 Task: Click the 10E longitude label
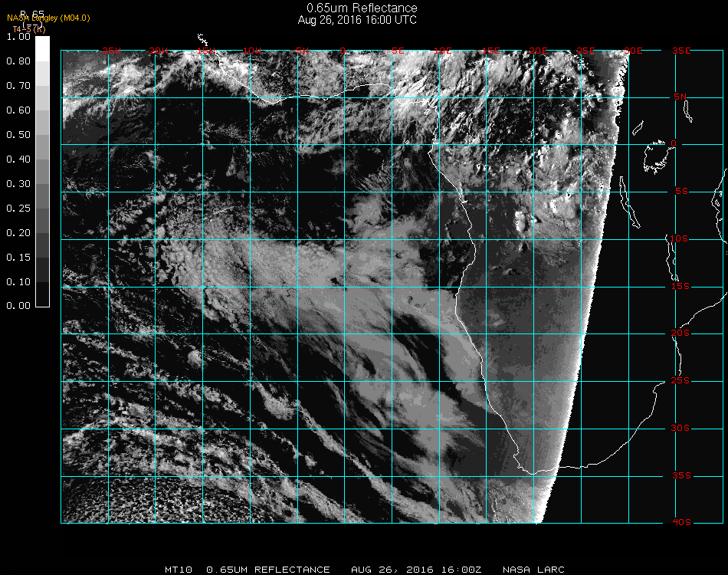coord(443,51)
